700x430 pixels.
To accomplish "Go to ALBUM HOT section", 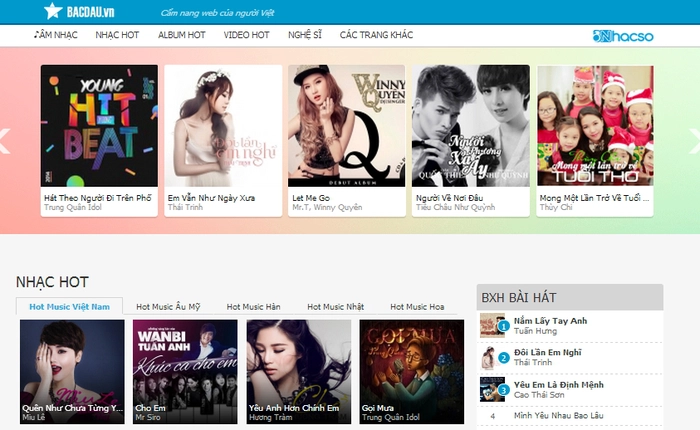I will pos(182,35).
